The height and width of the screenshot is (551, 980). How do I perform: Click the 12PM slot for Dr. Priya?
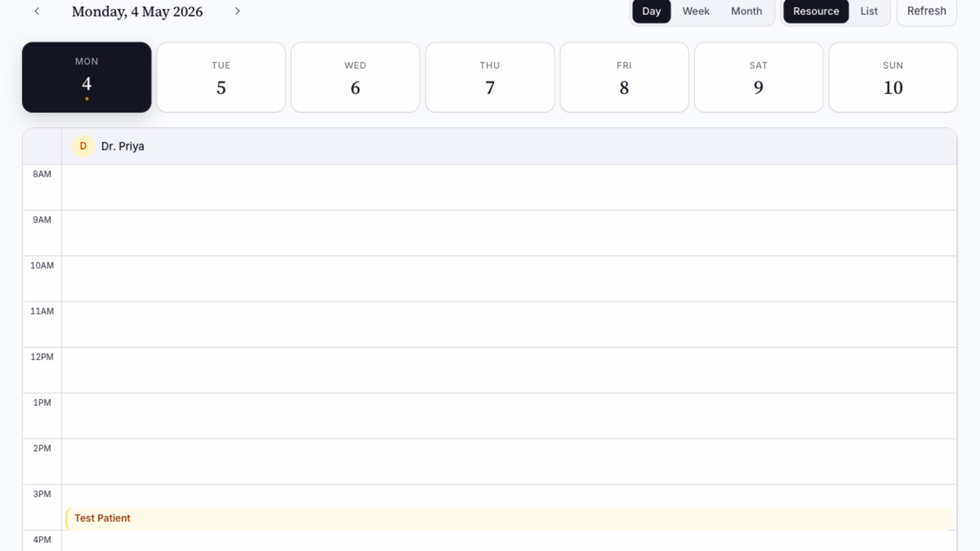click(509, 370)
